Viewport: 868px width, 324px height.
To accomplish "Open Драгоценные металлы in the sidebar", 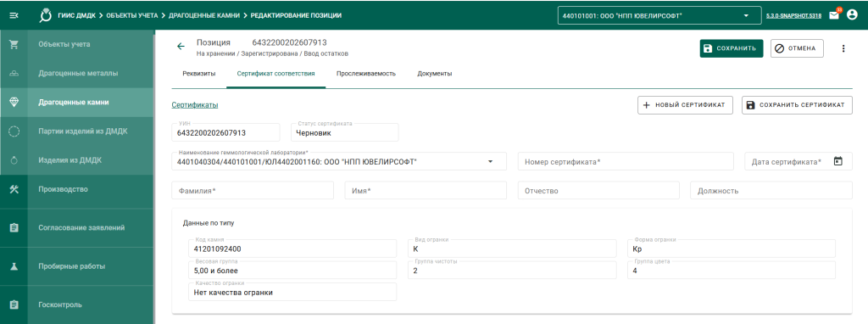I will [78, 73].
